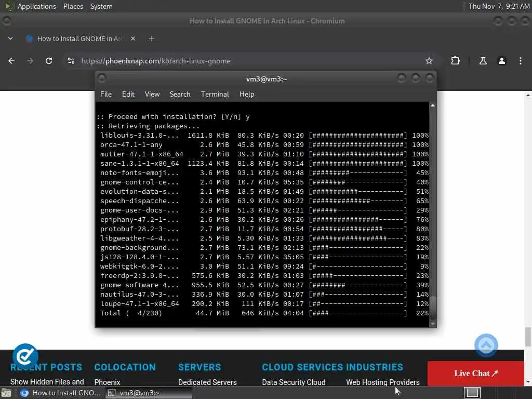Switch to vm3@vm3 terminal taskbar button
The width and height of the screenshot is (532, 399).
coord(148,393)
